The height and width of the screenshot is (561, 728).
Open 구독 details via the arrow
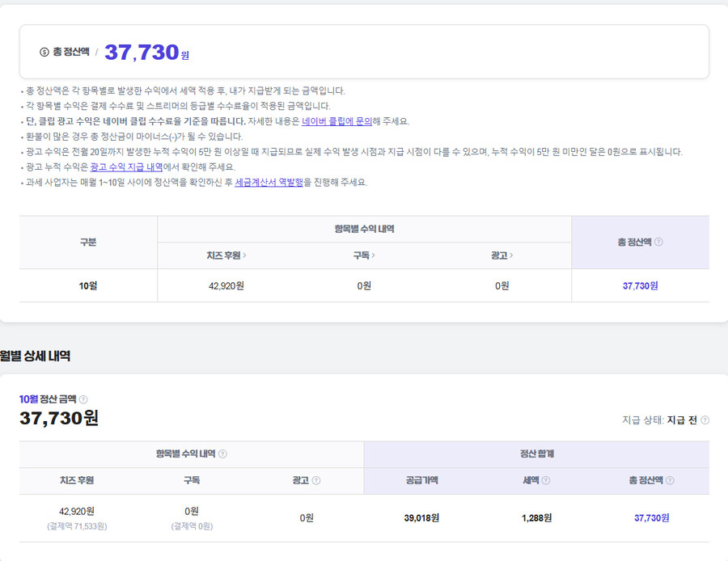[x=374, y=255]
